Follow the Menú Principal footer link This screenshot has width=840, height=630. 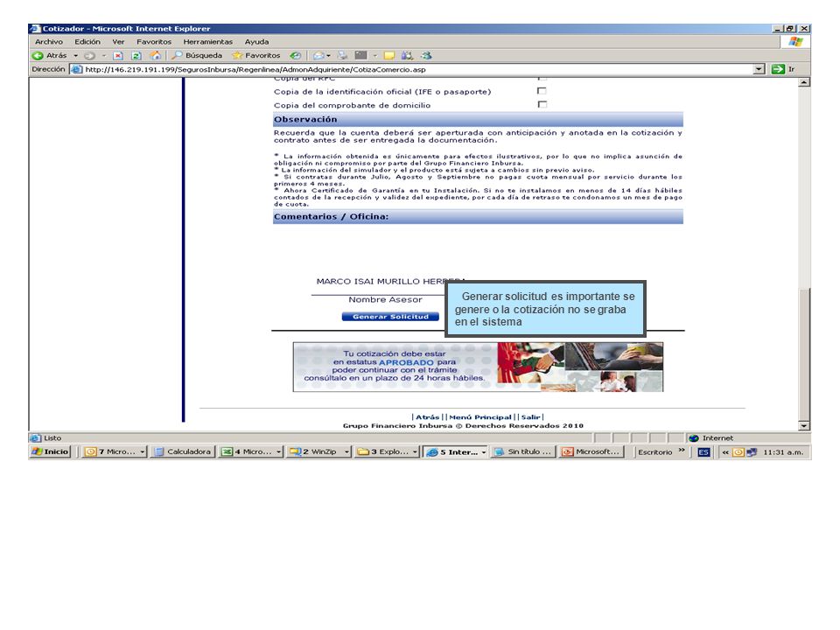coord(480,417)
